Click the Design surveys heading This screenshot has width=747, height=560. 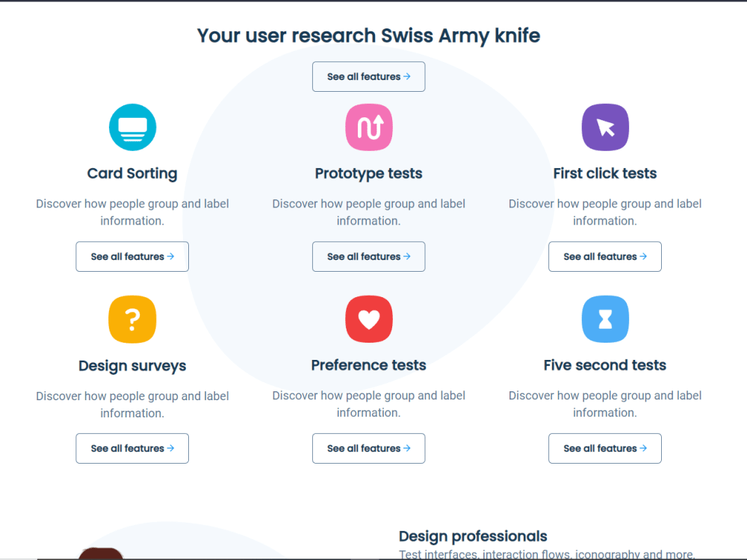click(x=132, y=366)
